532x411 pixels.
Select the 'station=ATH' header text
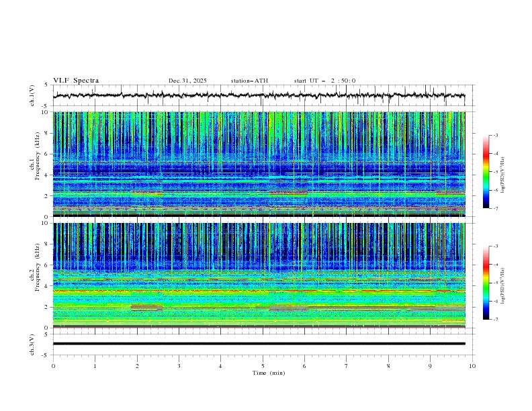[249, 81]
